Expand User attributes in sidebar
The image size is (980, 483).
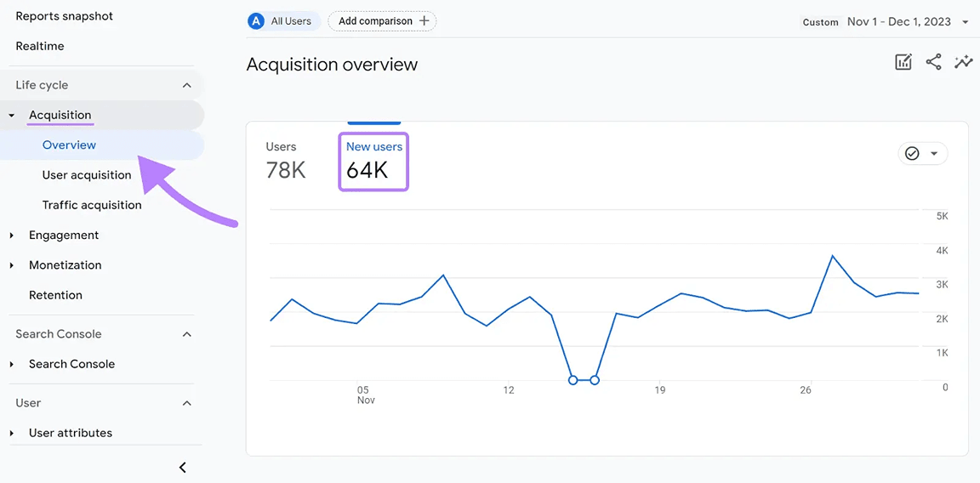pyautogui.click(x=12, y=434)
